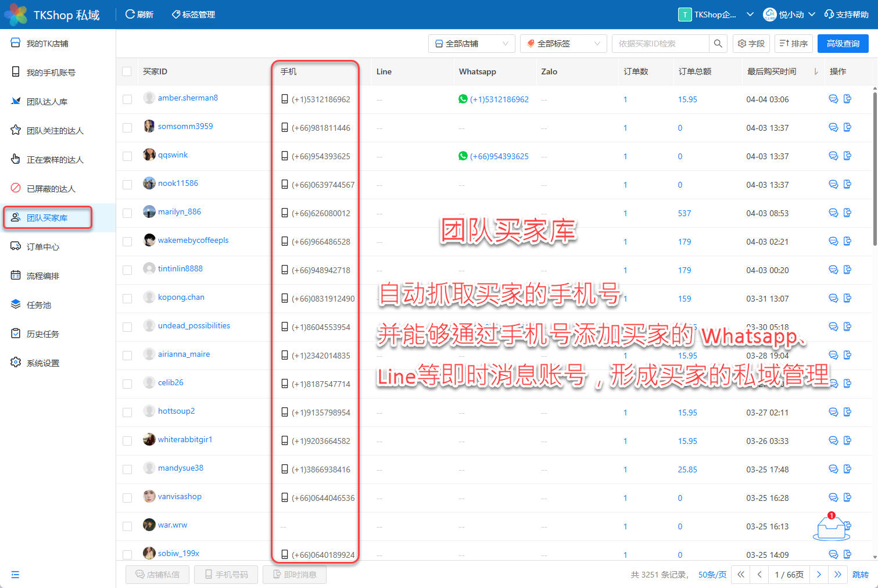Image resolution: width=878 pixels, height=588 pixels.
Task: Click instant message icon in hottsoup2 row
Action: coord(848,412)
